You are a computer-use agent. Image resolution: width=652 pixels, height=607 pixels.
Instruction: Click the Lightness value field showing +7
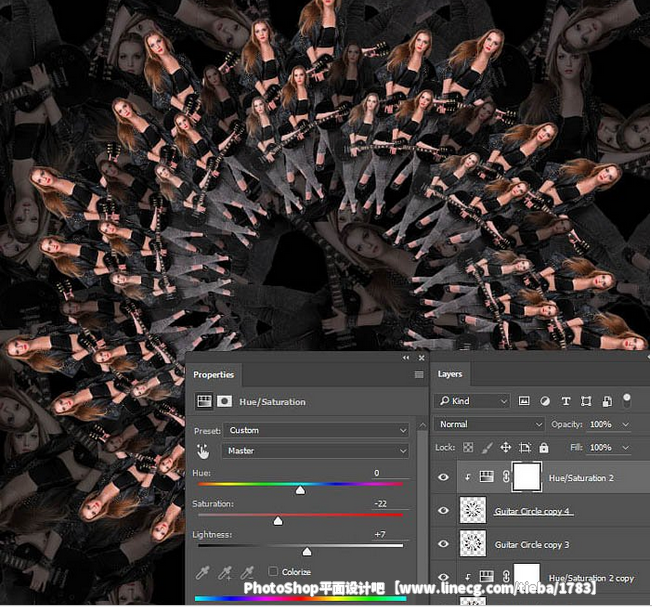click(x=388, y=535)
